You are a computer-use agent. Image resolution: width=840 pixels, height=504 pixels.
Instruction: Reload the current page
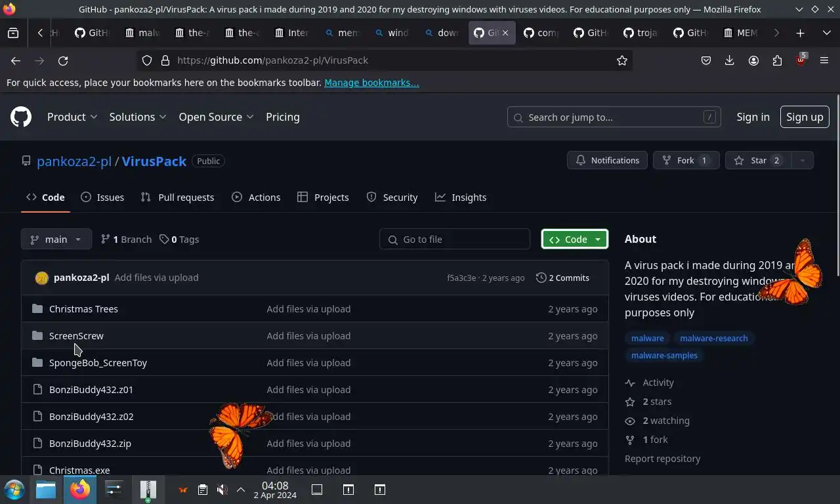[63, 60]
